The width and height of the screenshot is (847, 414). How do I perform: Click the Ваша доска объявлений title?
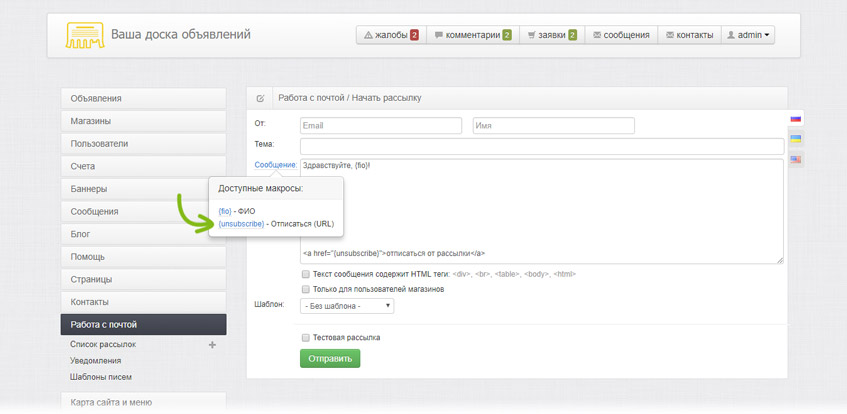(181, 35)
